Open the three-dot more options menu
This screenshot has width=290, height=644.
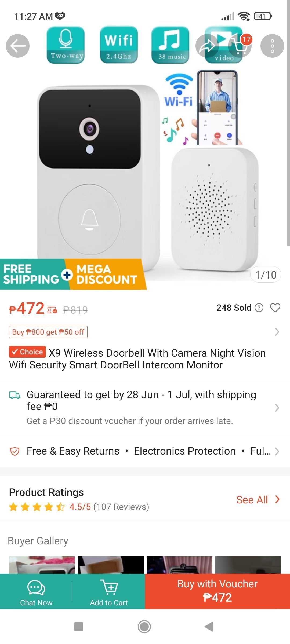272,46
